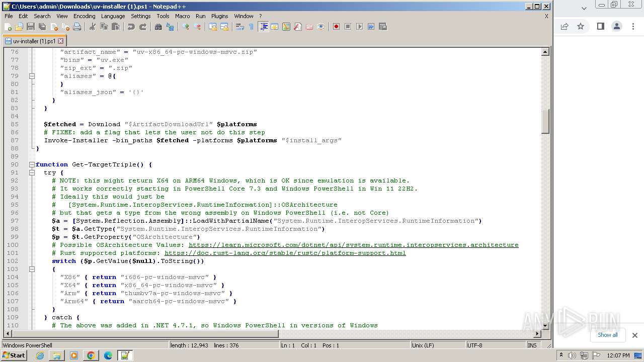Create a new file with the New toolbar icon
Viewport: 644px width, 362px height.
coord(8,27)
